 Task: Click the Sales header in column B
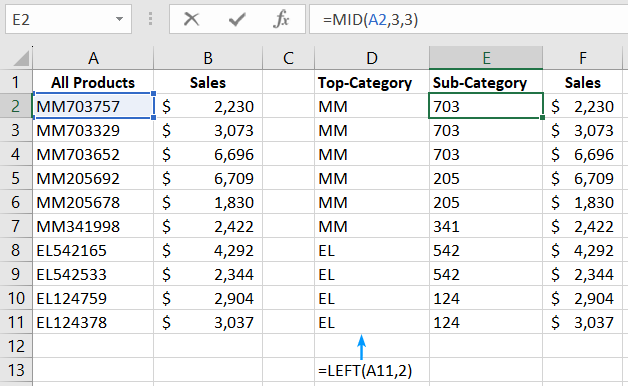tap(208, 82)
